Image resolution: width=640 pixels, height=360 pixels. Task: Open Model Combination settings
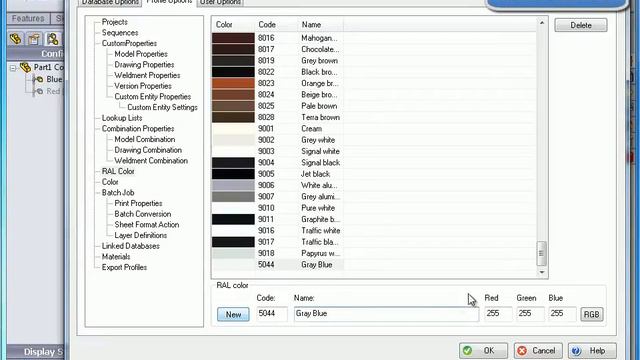tap(145, 139)
